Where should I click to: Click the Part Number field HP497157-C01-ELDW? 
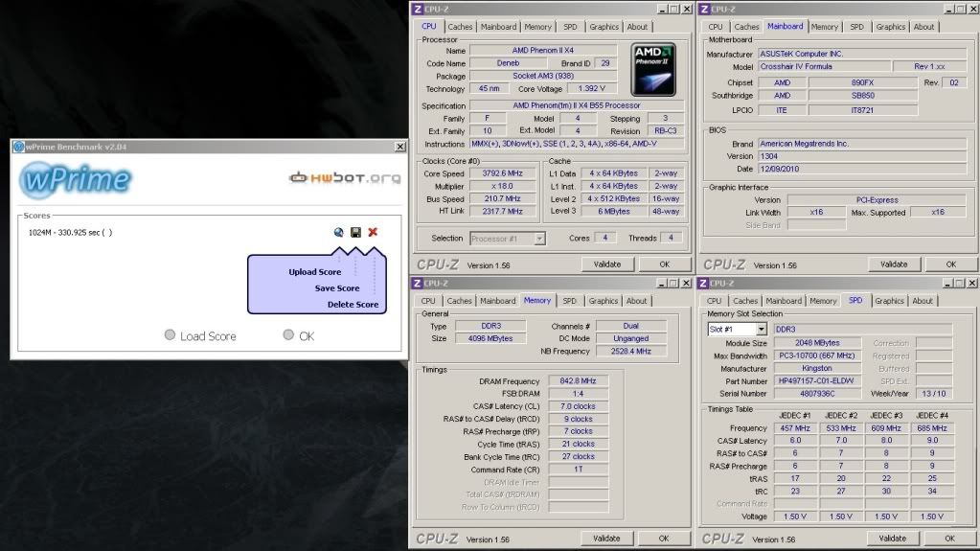815,381
